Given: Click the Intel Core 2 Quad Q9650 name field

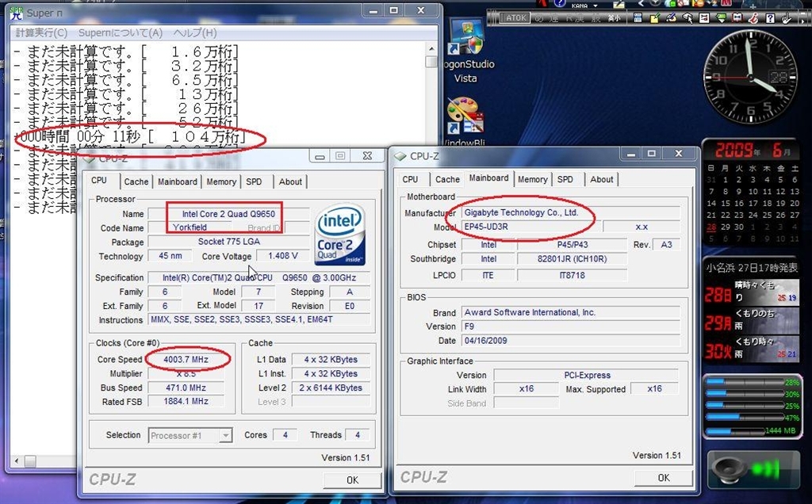Looking at the screenshot, I should coord(228,214).
